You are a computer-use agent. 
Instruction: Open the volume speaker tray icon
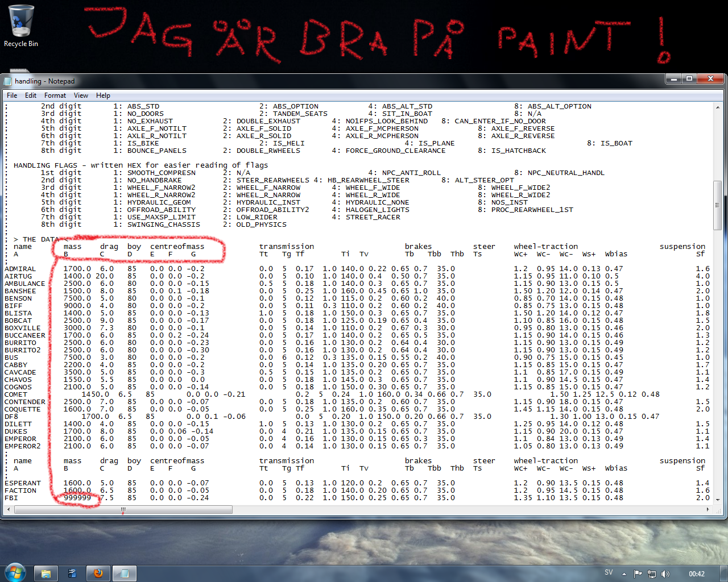pos(665,574)
